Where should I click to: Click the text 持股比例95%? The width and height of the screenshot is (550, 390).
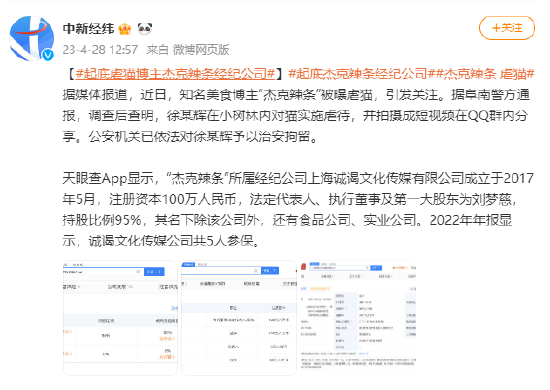tap(102, 220)
